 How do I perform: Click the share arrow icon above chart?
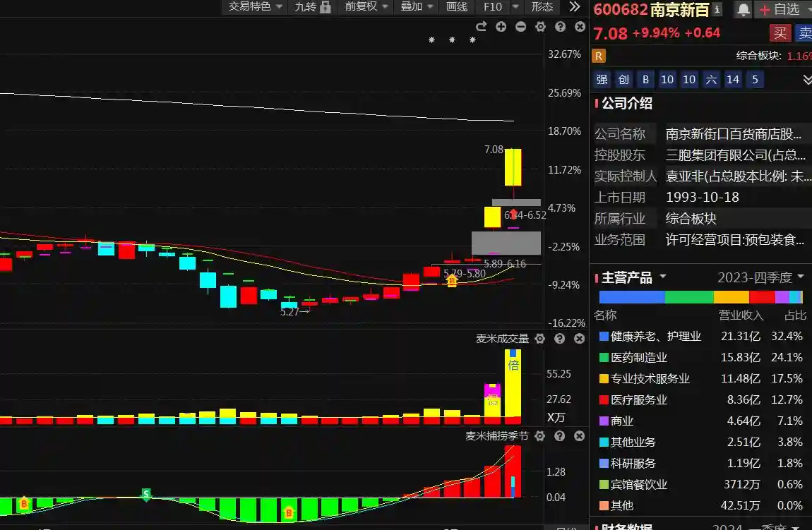tap(482, 27)
